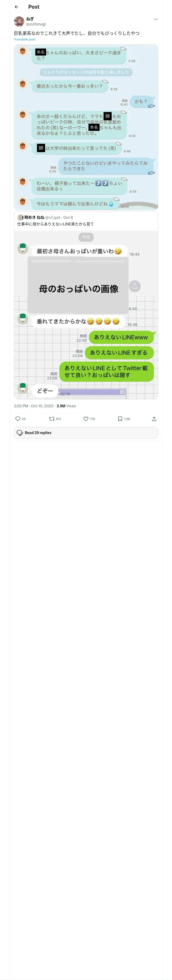
Task: Open the first attached chat screenshot image
Action: click(86, 127)
